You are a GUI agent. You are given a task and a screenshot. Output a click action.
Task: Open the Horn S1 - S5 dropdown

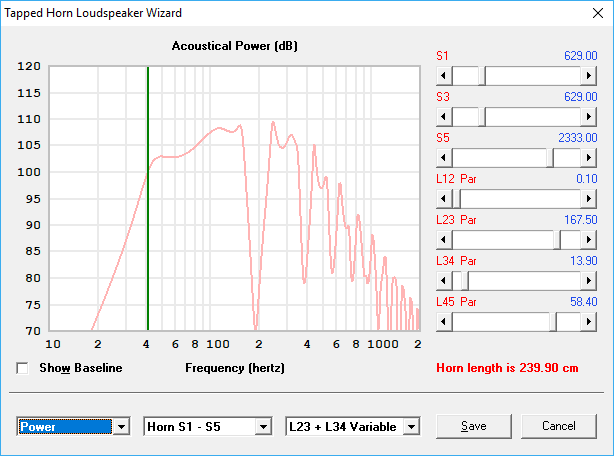pyautogui.click(x=263, y=427)
